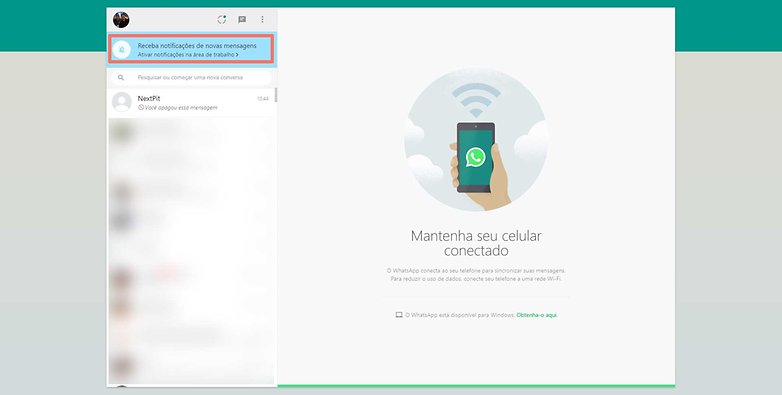
Task: Click the 'Obtenha-o aqui' link
Action: pos(537,315)
